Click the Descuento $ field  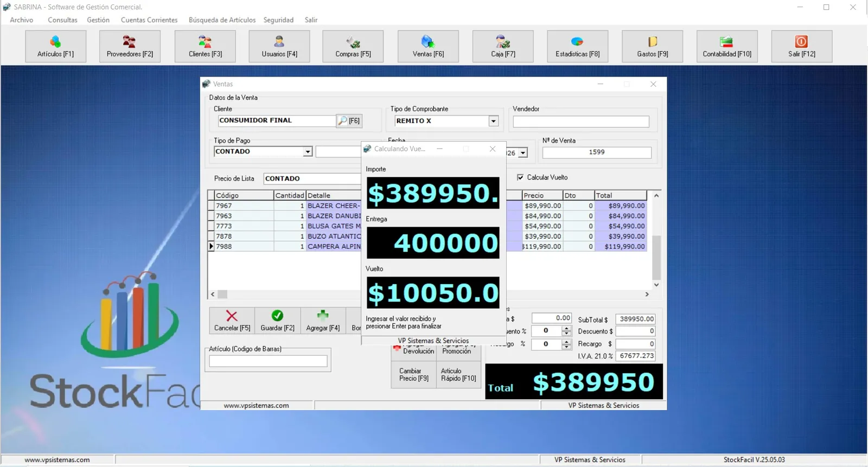point(636,331)
